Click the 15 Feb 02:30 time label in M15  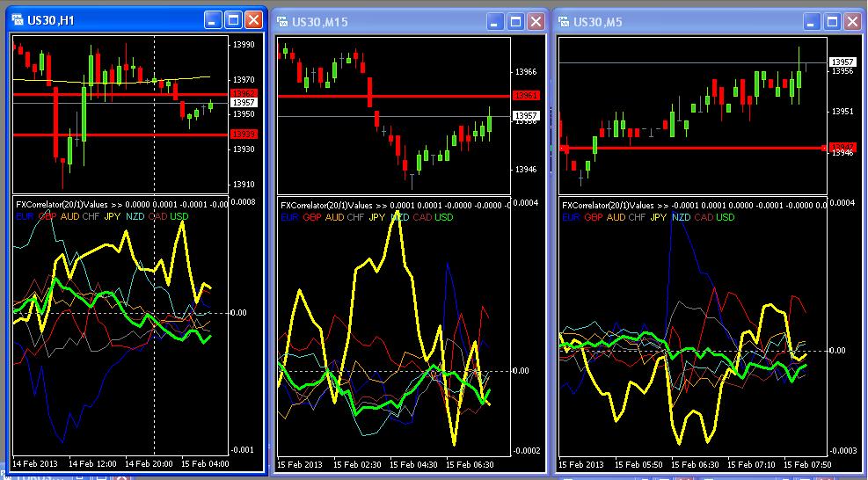click(x=358, y=464)
